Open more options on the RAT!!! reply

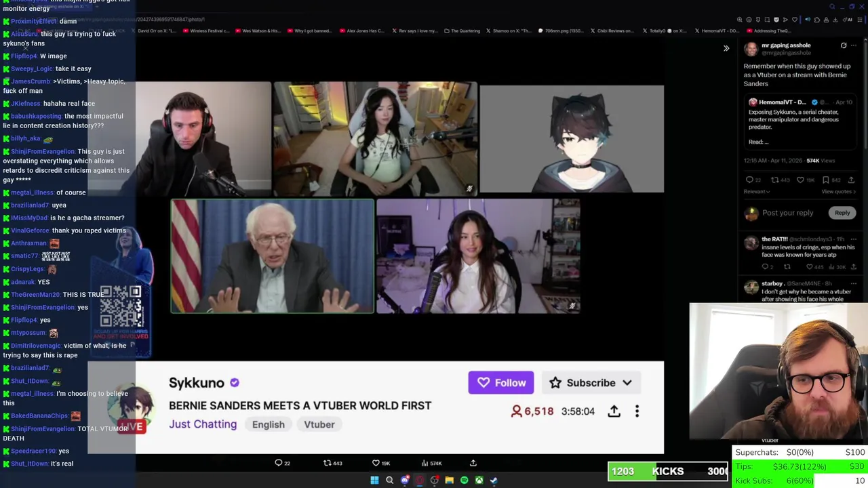click(x=854, y=239)
